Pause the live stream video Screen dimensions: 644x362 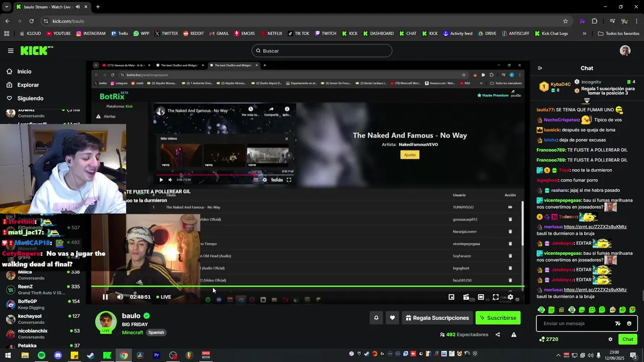[105, 297]
